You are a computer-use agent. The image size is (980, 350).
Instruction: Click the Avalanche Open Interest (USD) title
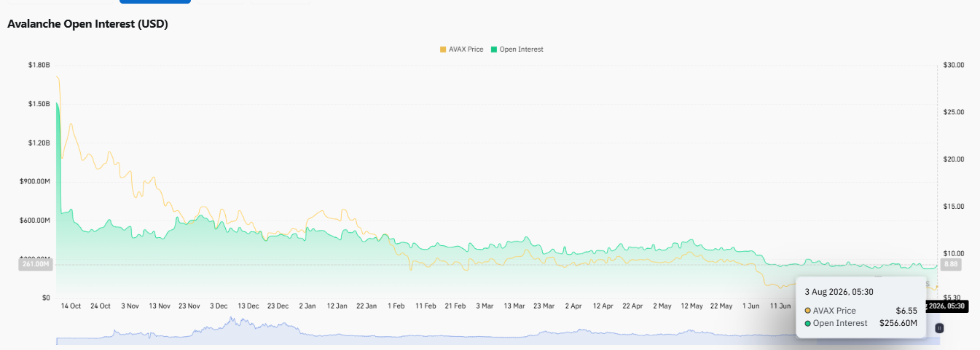(x=88, y=24)
